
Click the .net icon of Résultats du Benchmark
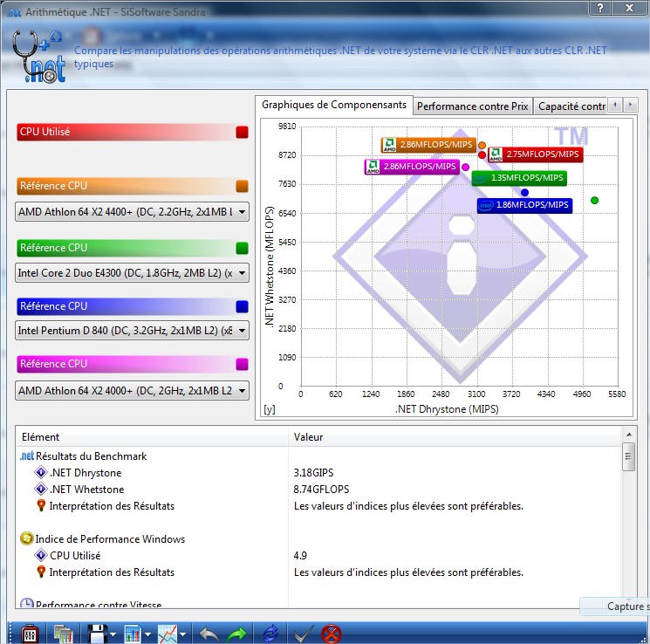[26, 456]
